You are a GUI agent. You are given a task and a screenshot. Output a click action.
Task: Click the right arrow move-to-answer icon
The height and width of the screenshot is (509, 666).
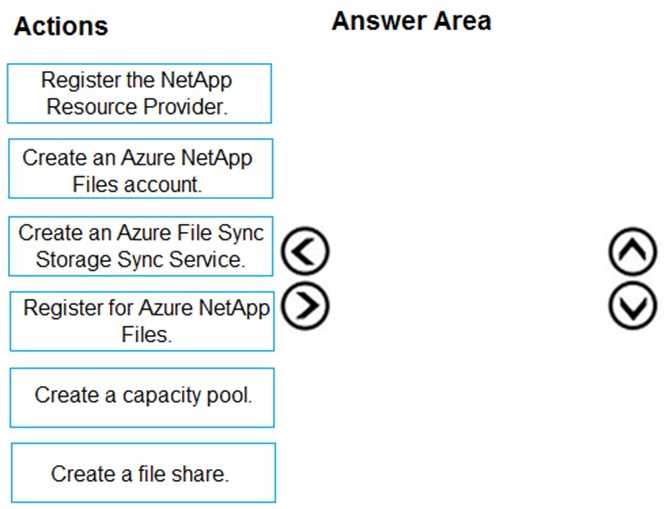(x=306, y=304)
